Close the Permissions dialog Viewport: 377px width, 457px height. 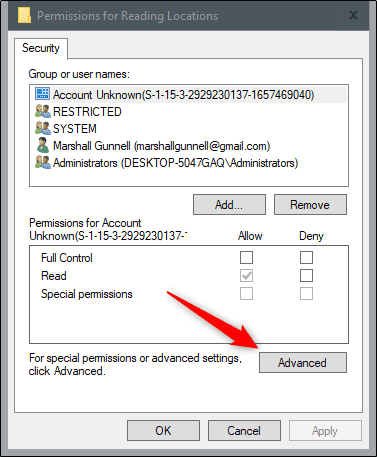354,15
